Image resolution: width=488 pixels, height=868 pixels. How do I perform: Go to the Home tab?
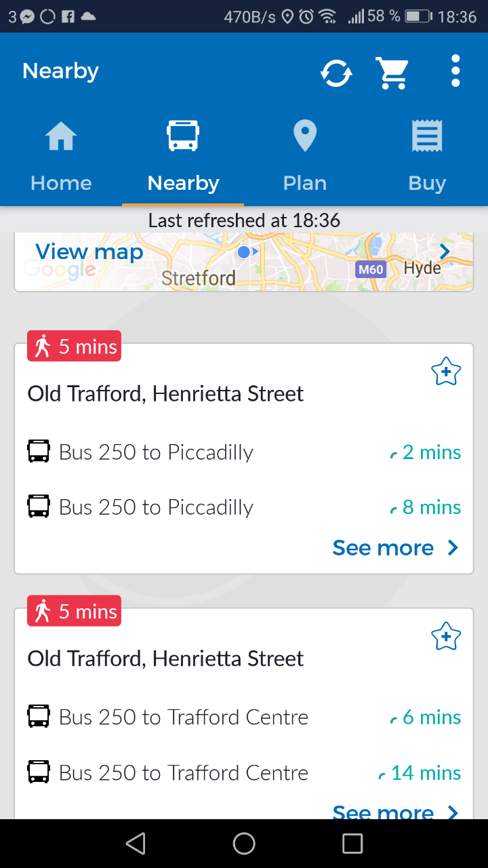point(61,155)
